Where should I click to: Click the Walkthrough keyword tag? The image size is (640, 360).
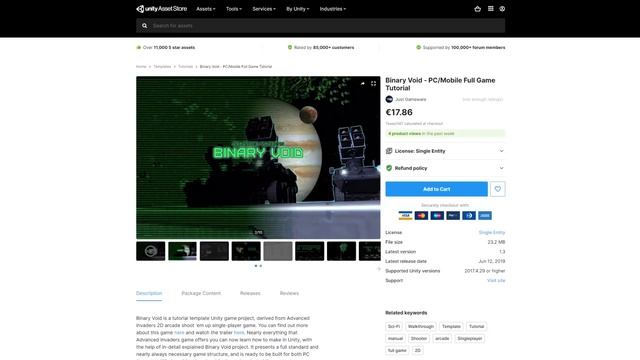pos(421,327)
